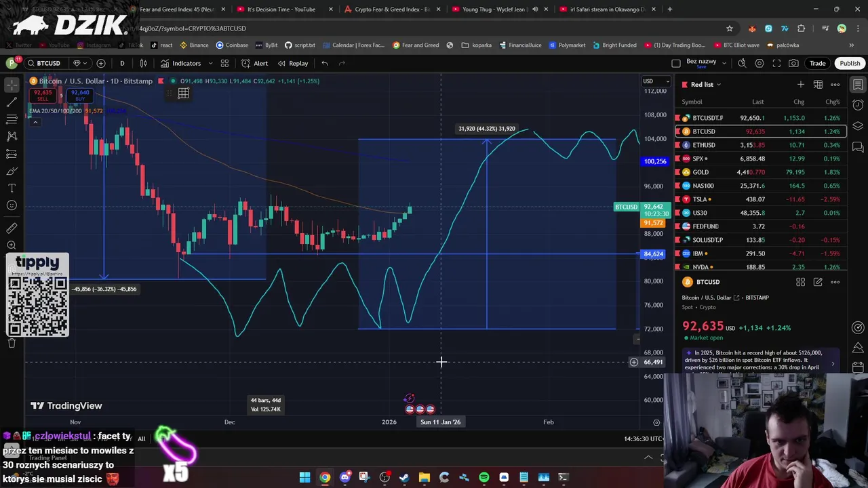The width and height of the screenshot is (868, 488).
Task: Select the crosshair cursor tool
Action: (x=12, y=85)
